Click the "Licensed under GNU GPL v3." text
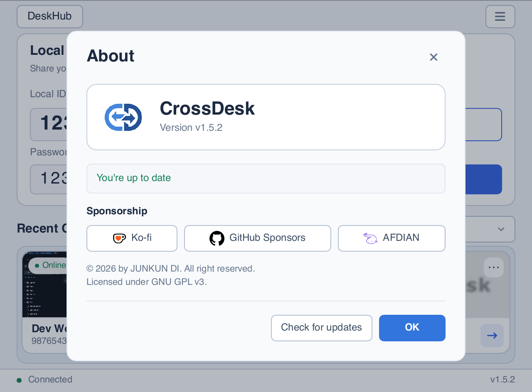This screenshot has height=392, width=532. point(147,282)
